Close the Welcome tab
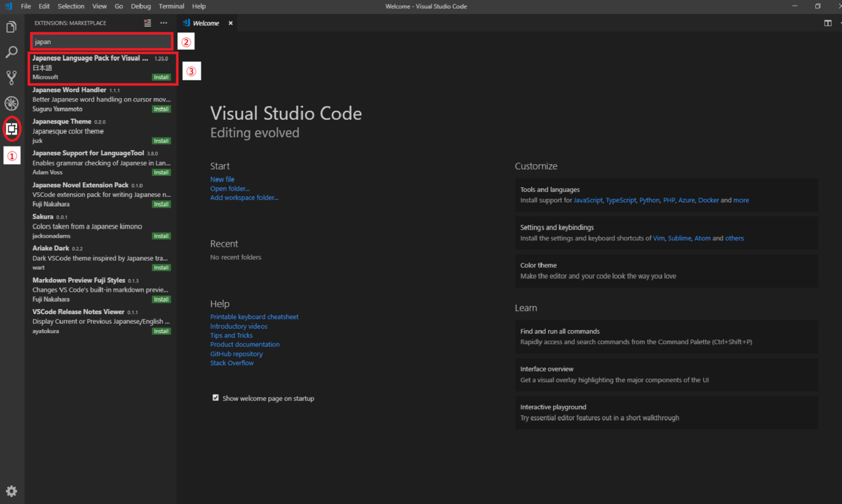The height and width of the screenshot is (504, 842). click(230, 23)
